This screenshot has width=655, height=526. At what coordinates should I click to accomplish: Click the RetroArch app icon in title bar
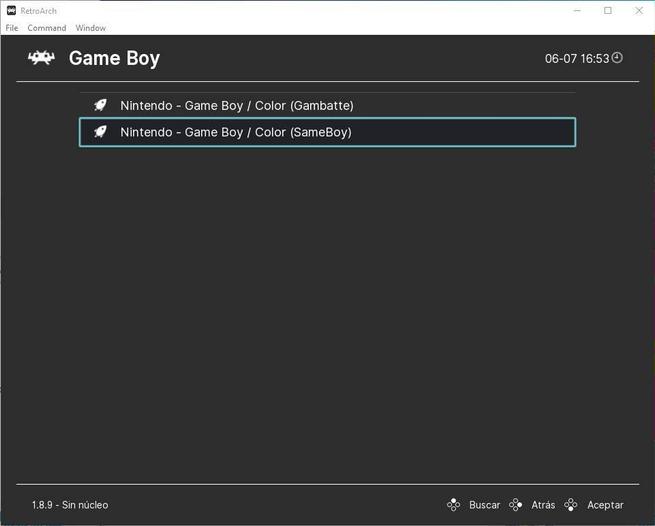[11, 11]
